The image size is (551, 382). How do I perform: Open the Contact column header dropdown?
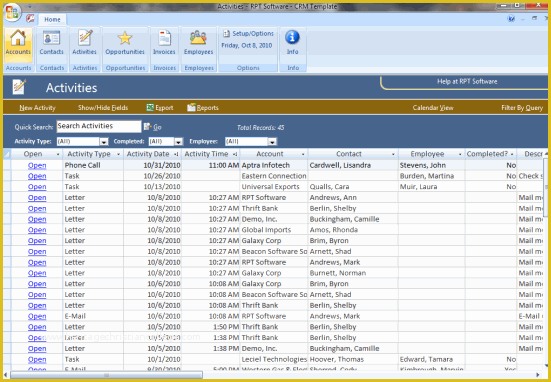tap(393, 154)
